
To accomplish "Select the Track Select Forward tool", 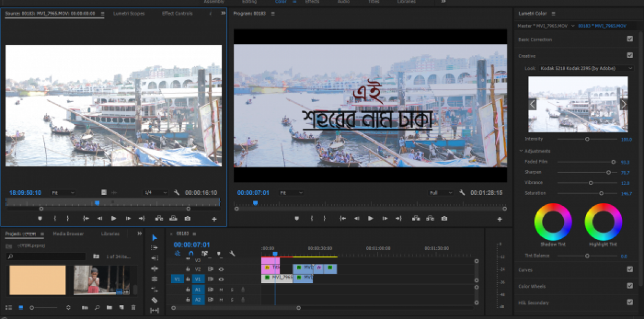I will [x=154, y=248].
